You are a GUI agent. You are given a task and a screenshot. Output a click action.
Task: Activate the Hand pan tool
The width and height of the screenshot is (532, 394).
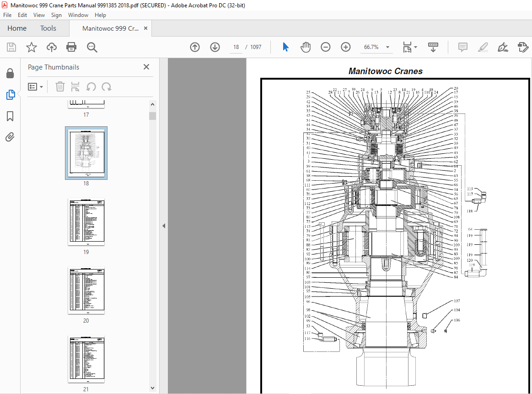[306, 47]
